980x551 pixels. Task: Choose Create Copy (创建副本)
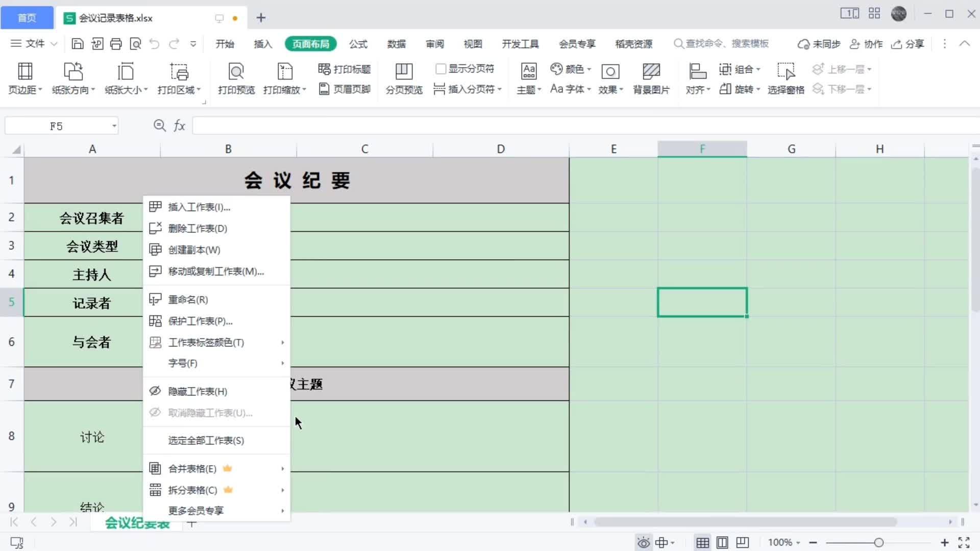pyautogui.click(x=216, y=249)
